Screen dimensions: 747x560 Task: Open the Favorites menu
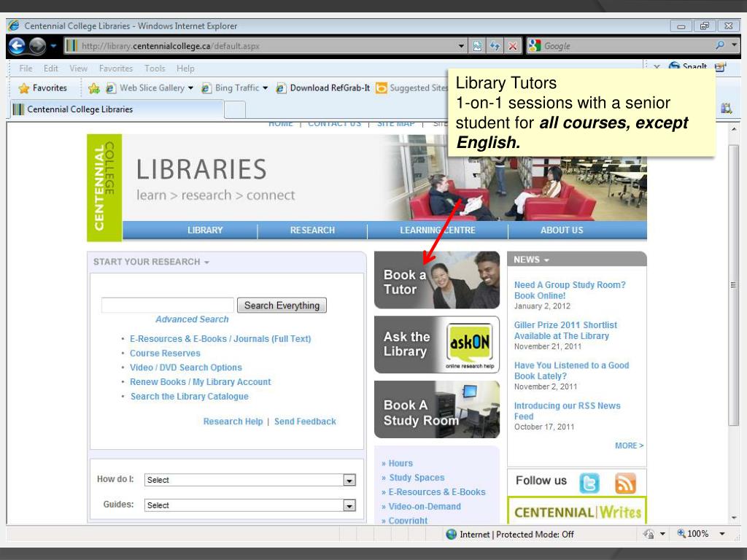116,69
